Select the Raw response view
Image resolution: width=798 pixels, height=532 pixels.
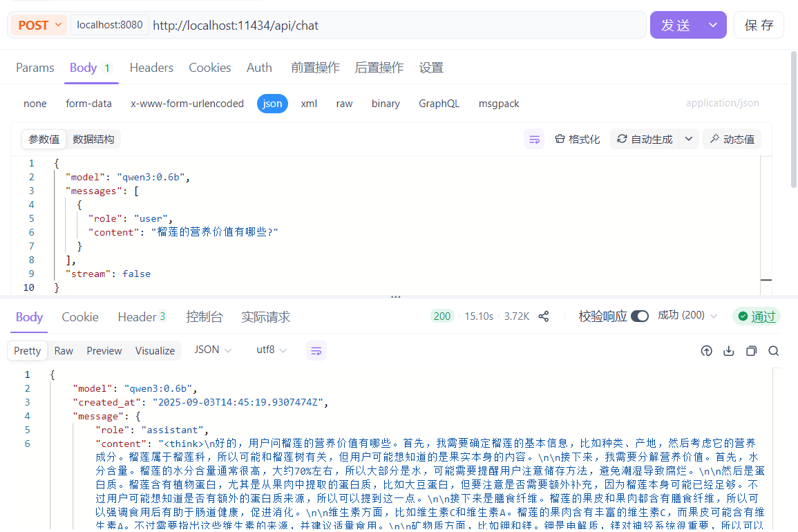pos(64,351)
